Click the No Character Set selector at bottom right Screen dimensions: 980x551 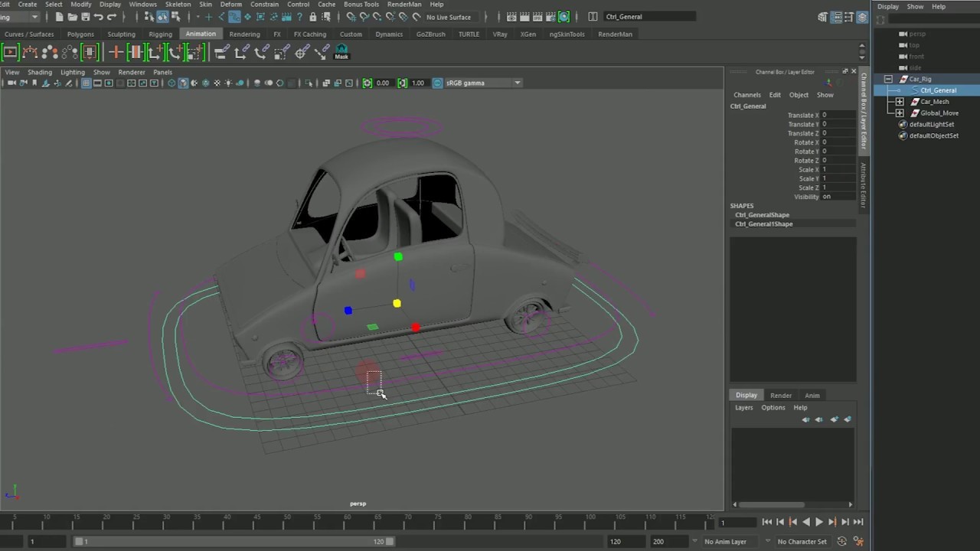[802, 541]
